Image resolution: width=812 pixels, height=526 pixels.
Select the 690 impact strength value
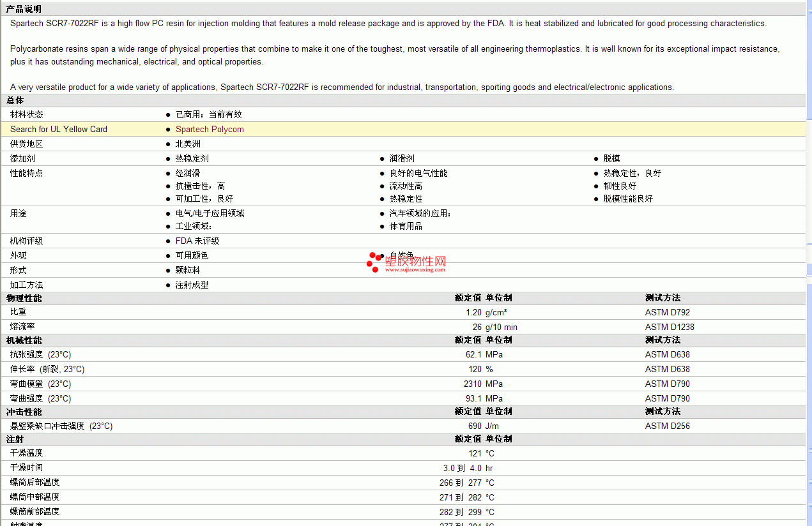pos(475,426)
